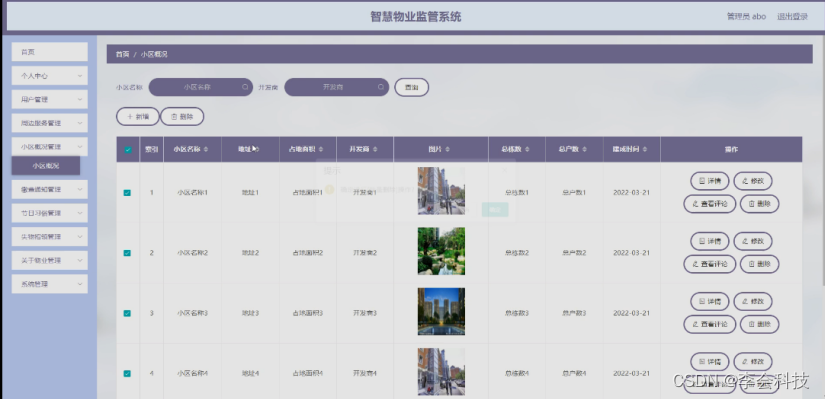Click 修改 for row 小区名称2

(753, 241)
